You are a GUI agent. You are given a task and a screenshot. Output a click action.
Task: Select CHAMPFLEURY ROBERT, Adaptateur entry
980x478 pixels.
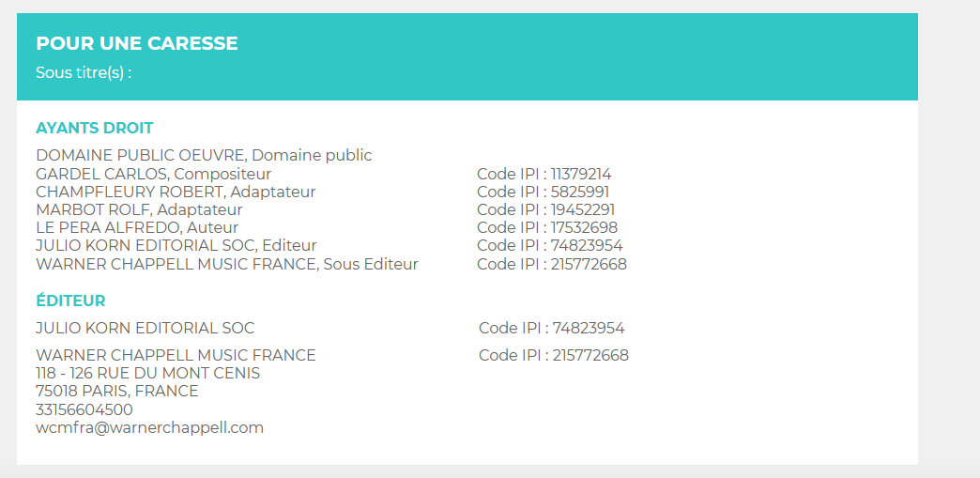click(176, 192)
